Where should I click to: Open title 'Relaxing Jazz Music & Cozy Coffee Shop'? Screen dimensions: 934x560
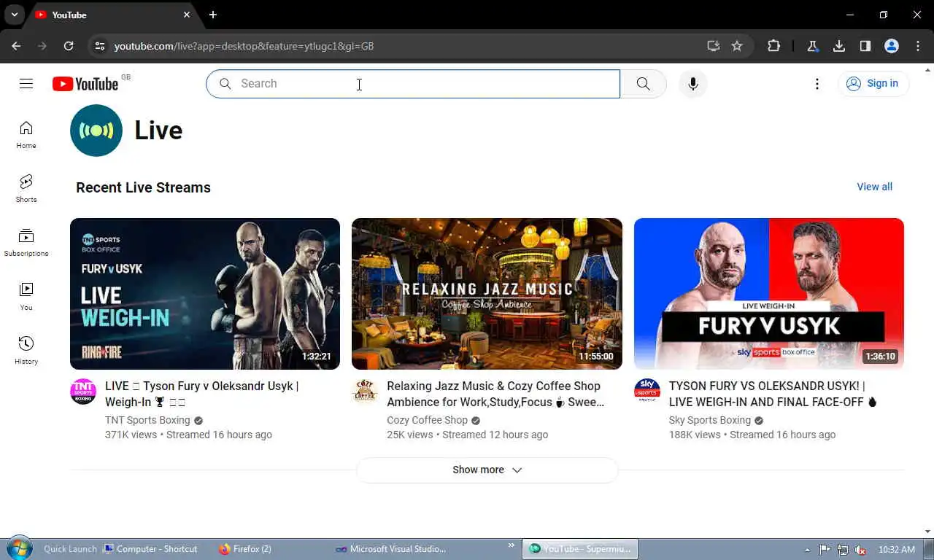click(x=495, y=394)
